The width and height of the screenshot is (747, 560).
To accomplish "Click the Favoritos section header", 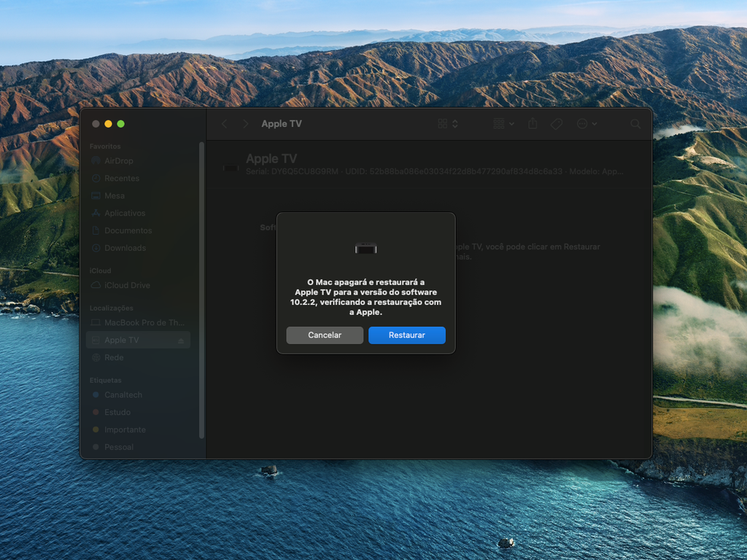I will click(x=105, y=146).
